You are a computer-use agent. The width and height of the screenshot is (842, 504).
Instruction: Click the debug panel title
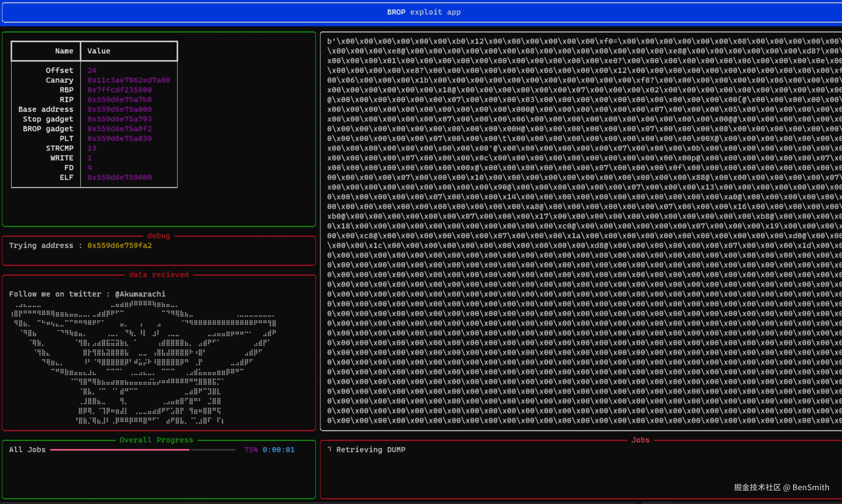pos(159,236)
